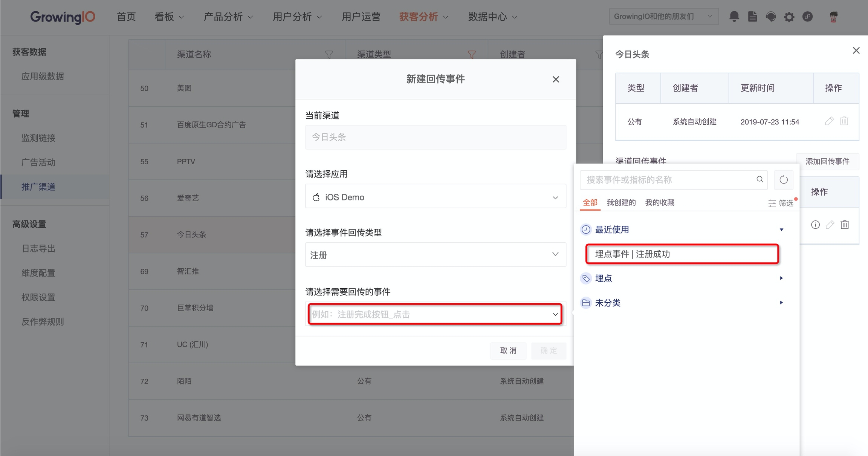Click the 取消 button
Image resolution: width=868 pixels, height=456 pixels.
[508, 351]
